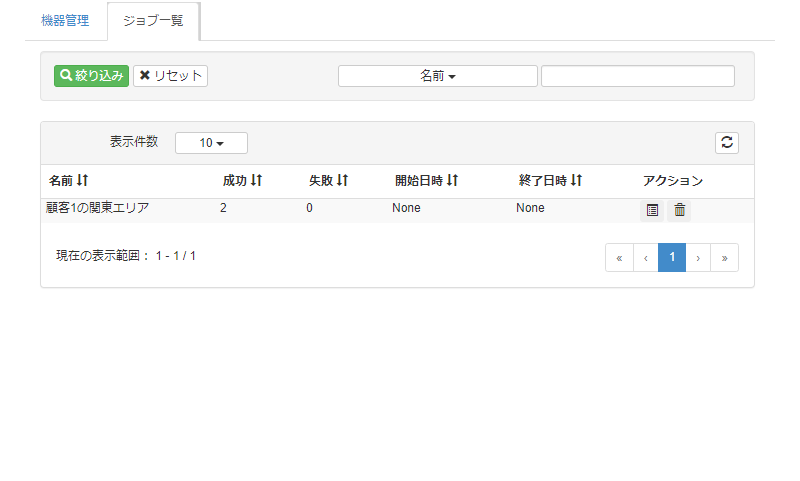The height and width of the screenshot is (481, 800).
Task: Sort by 失敗 column using sort icon
Action: [342, 181]
